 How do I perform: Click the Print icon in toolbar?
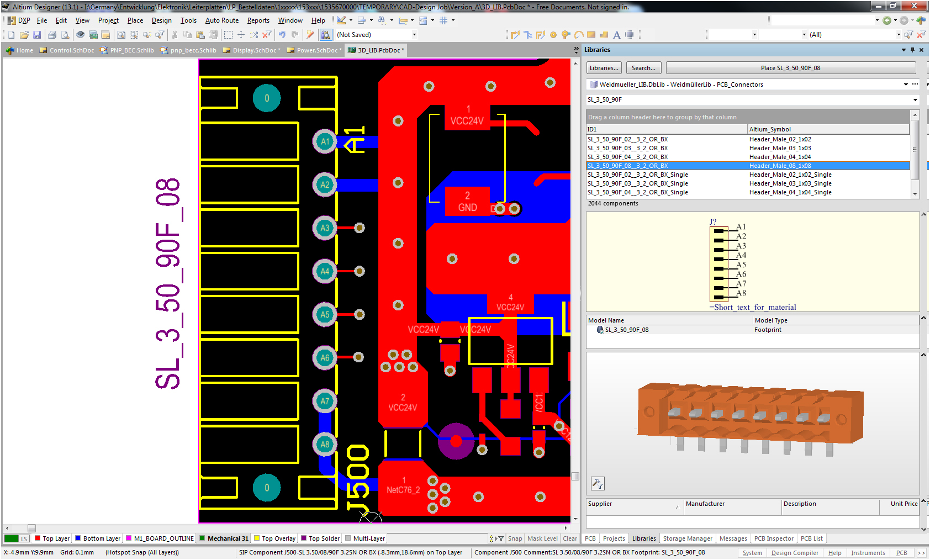click(x=52, y=35)
